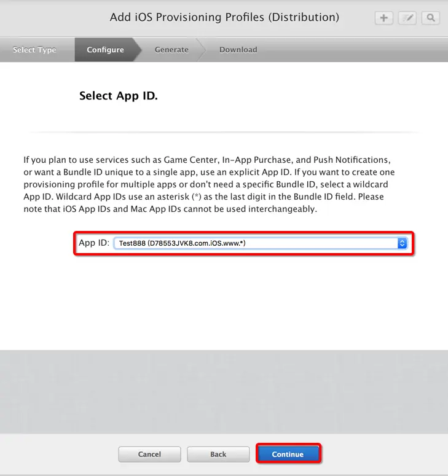Click the Configure step tab

tap(106, 50)
